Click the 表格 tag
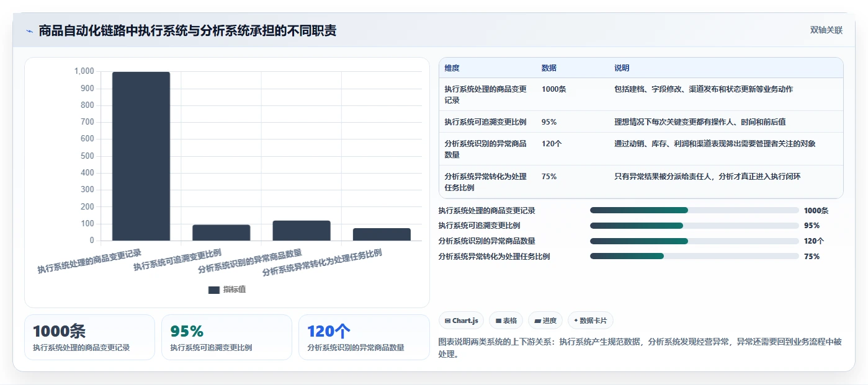 point(506,321)
